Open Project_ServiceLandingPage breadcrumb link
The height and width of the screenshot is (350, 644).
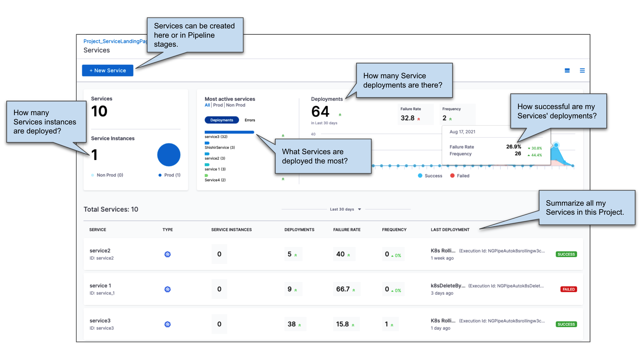tap(115, 41)
